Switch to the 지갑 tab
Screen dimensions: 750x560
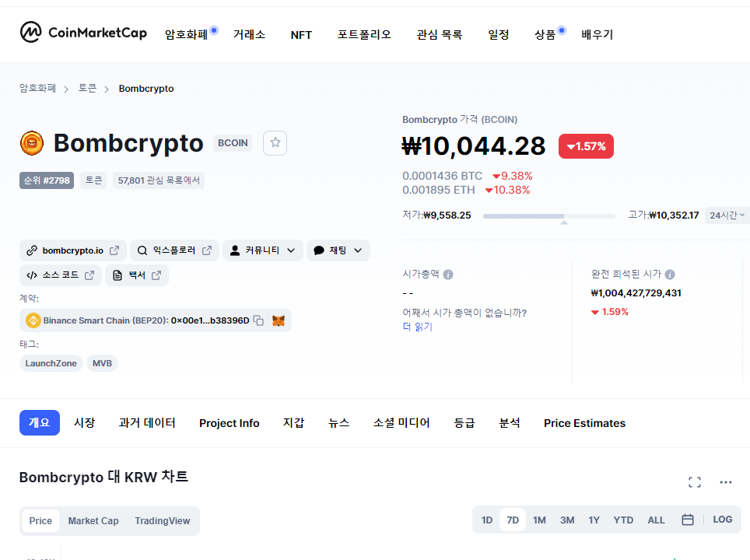pyautogui.click(x=293, y=423)
